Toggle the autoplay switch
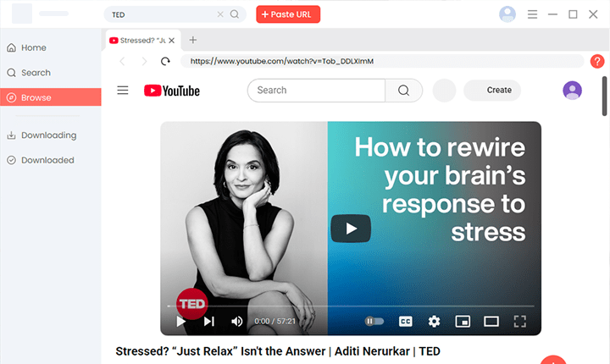The image size is (610, 364). (374, 321)
